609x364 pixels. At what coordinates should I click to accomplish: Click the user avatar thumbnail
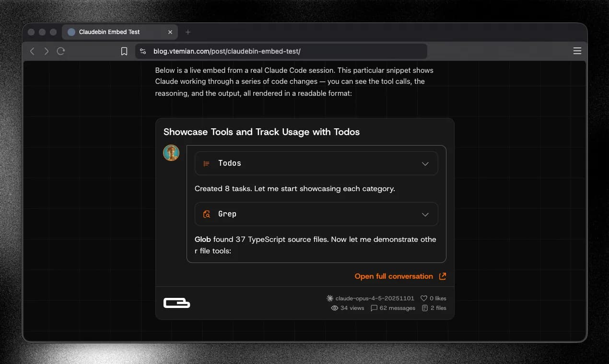coord(171,153)
